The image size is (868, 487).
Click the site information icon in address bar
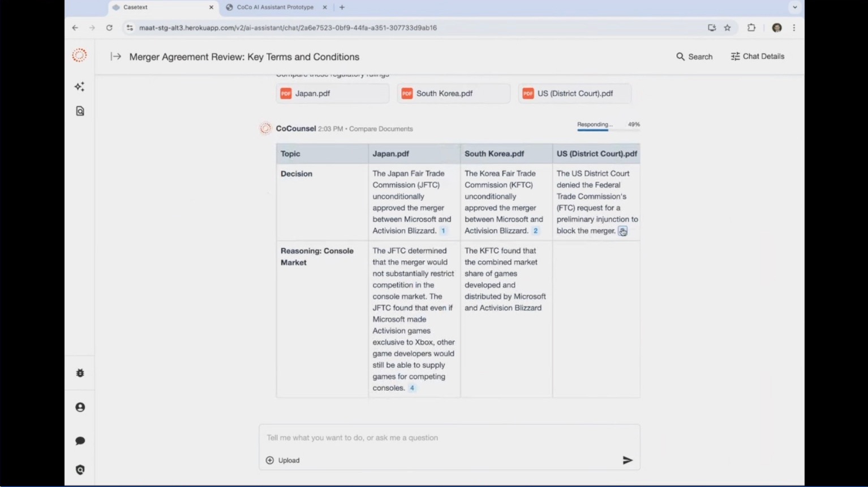(130, 28)
